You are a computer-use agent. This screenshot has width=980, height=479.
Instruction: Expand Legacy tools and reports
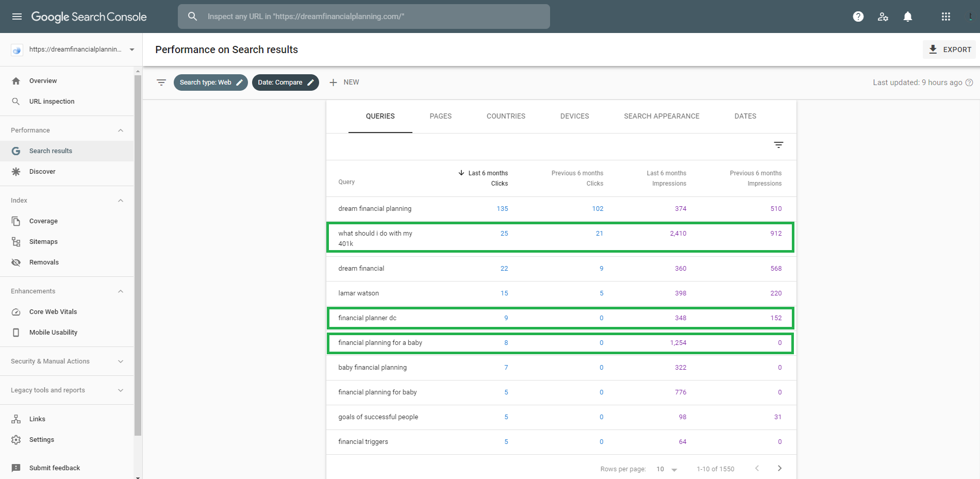[121, 390]
